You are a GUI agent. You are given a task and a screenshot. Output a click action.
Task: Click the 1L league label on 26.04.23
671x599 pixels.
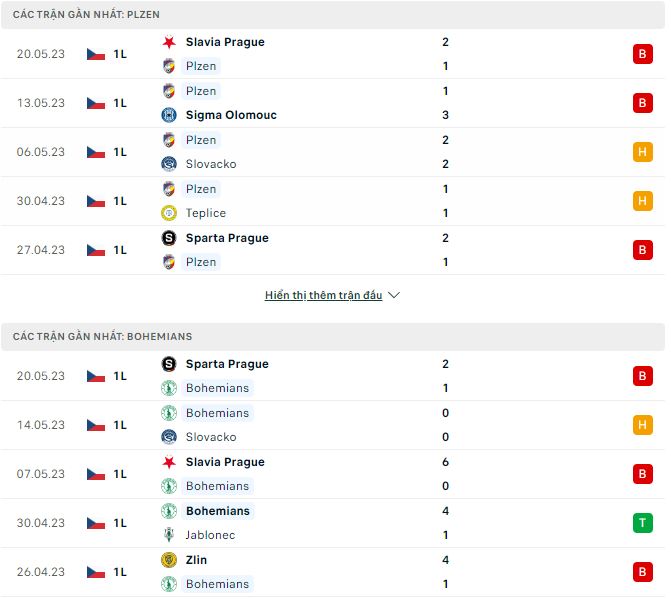[x=120, y=572]
